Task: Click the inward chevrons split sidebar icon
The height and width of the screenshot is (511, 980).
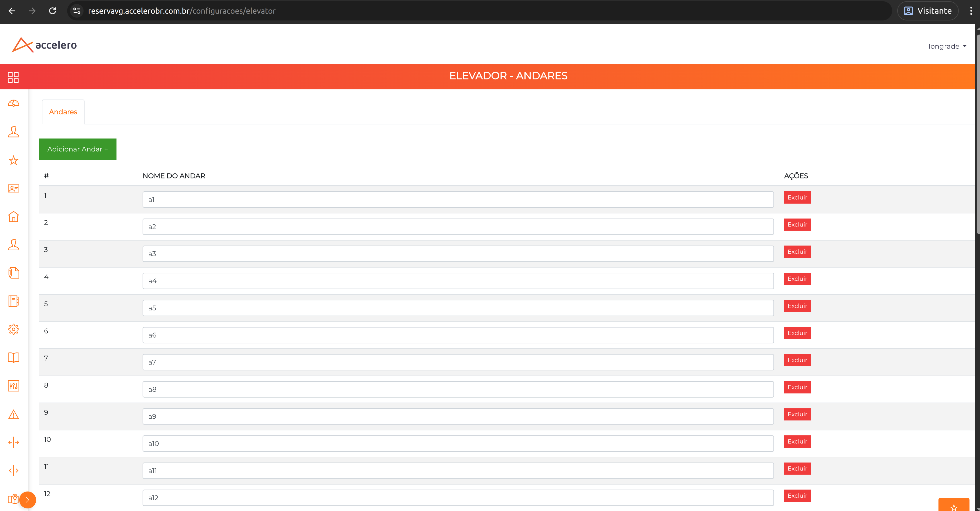Action: [x=13, y=471]
